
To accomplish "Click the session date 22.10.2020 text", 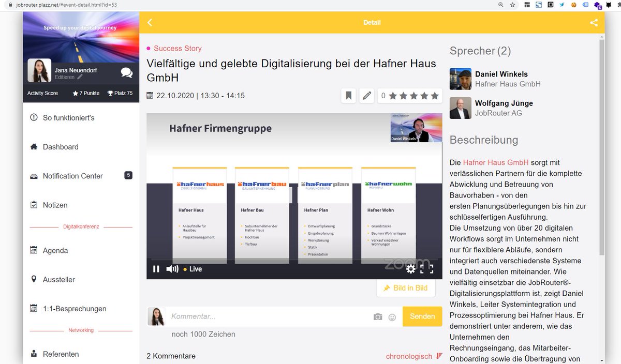I will click(x=174, y=96).
